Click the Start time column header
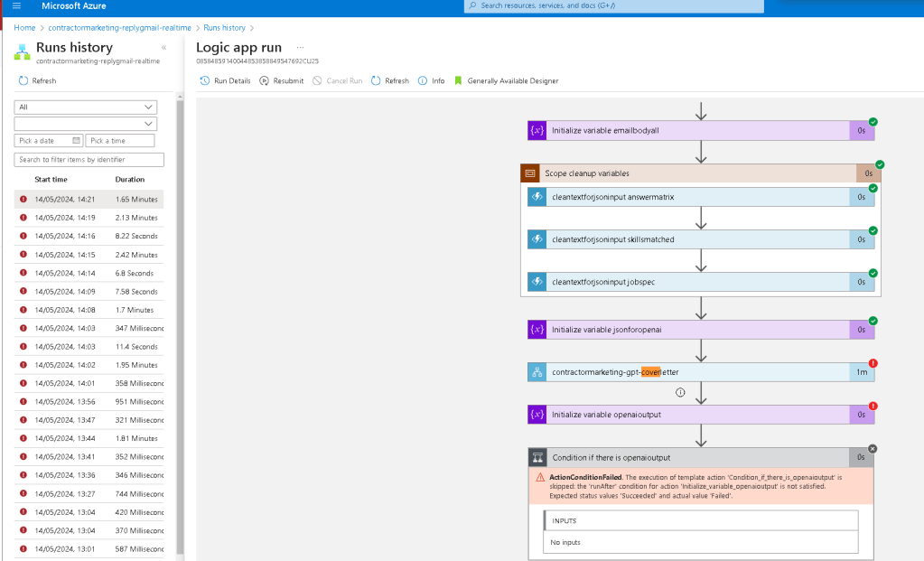The height and width of the screenshot is (561, 924). (51, 179)
